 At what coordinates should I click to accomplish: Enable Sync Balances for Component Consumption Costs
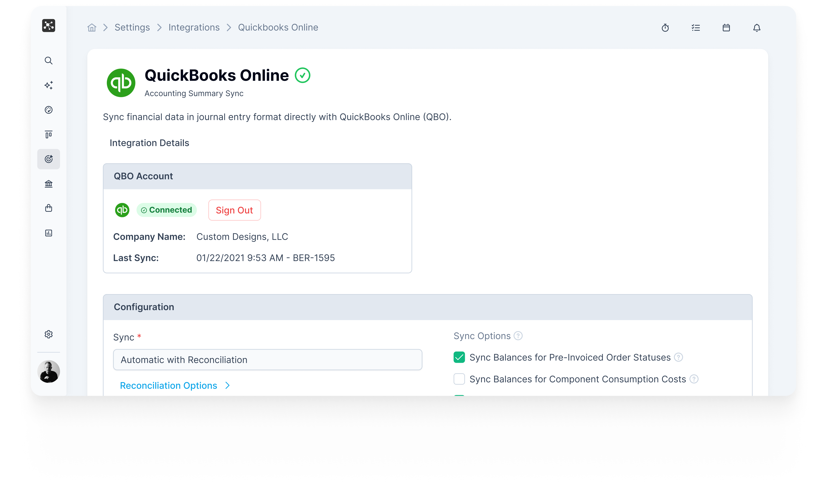459,379
